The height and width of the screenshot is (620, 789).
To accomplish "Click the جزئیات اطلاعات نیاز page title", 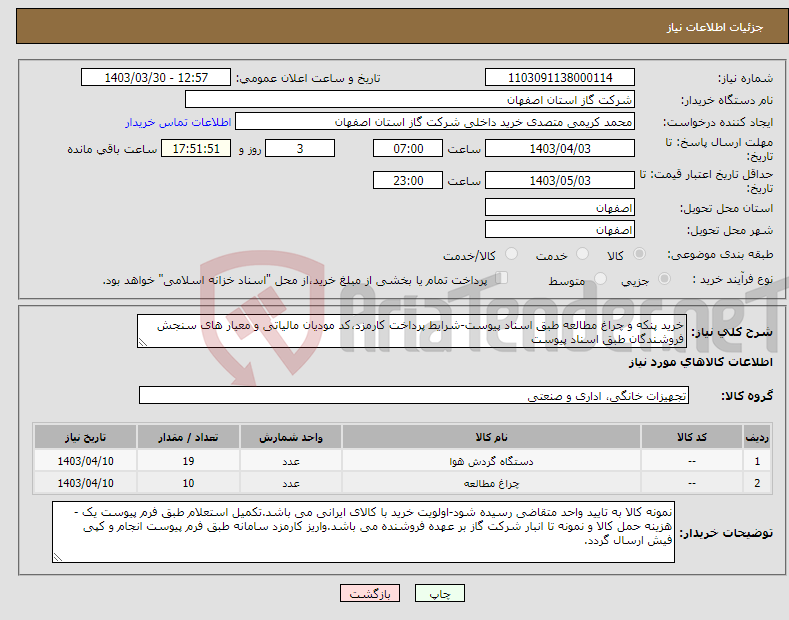I will click(715, 27).
